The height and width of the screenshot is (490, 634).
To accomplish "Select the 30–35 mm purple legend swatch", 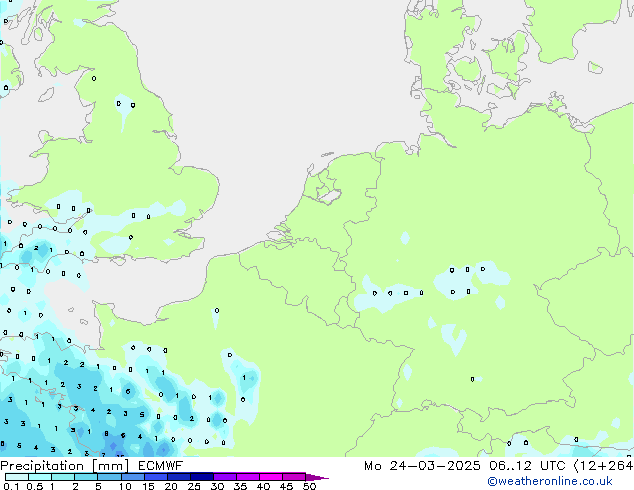I will coord(225,477).
